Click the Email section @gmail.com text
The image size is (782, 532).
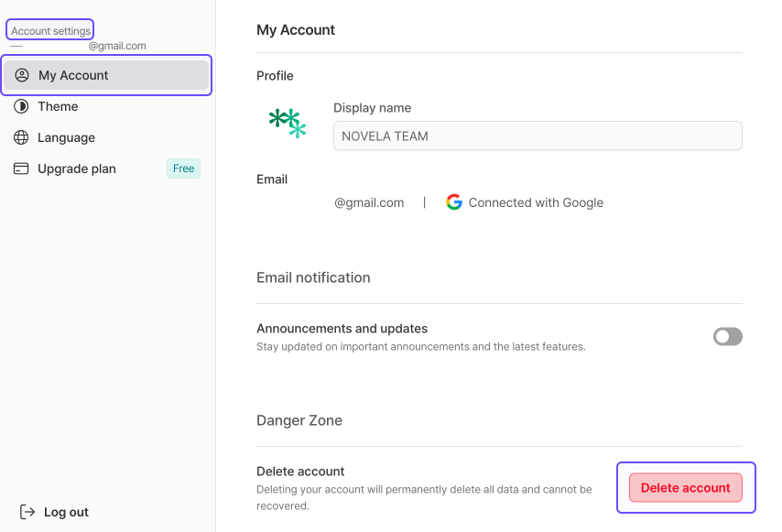click(x=369, y=202)
